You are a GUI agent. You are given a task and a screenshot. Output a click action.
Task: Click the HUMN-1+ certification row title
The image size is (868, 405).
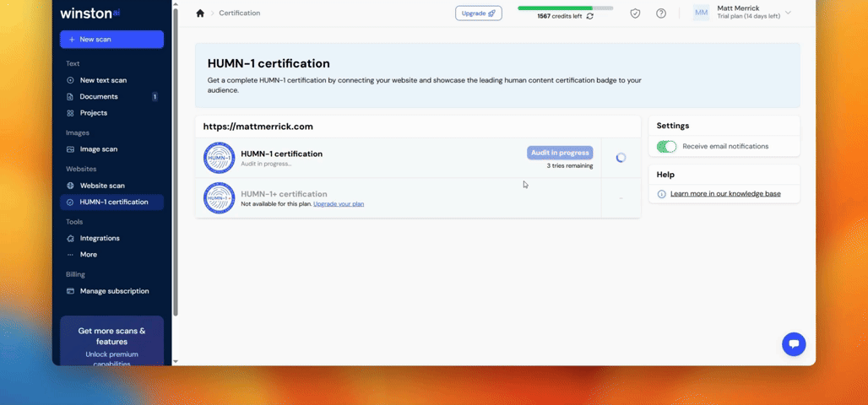tap(284, 194)
